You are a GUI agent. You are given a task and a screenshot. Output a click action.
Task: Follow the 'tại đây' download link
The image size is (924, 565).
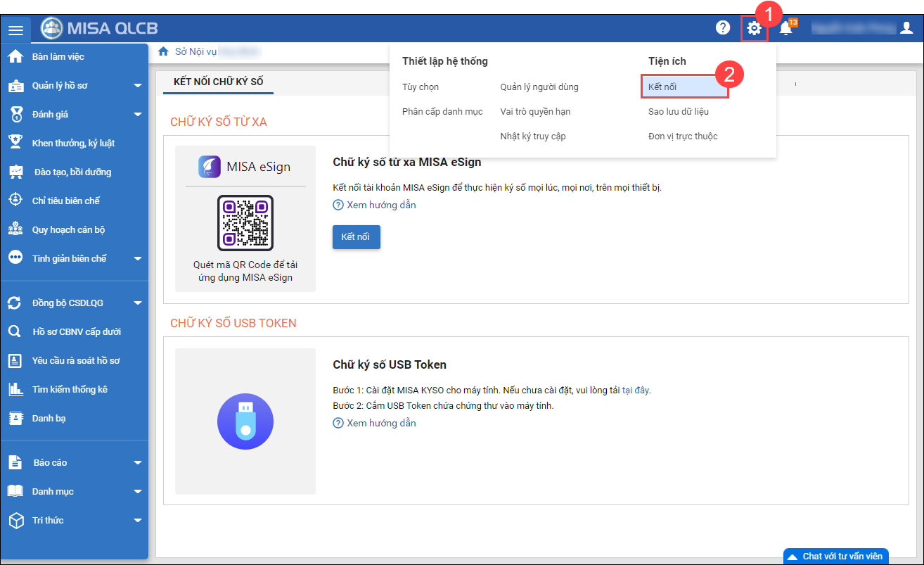click(x=636, y=390)
